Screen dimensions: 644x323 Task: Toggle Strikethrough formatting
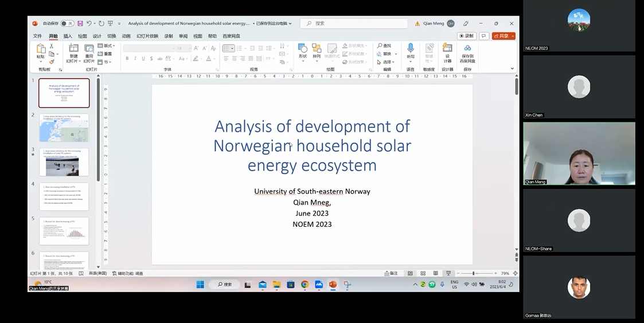coord(159,58)
